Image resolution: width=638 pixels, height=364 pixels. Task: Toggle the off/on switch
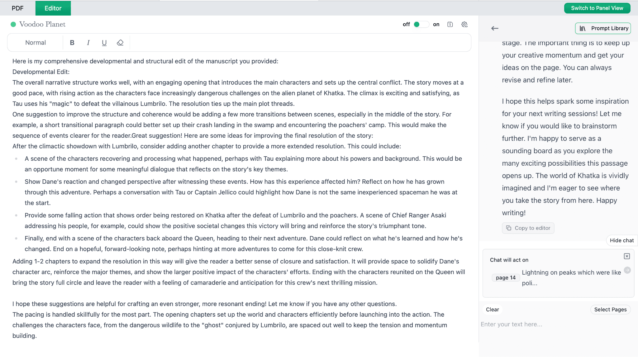click(421, 24)
